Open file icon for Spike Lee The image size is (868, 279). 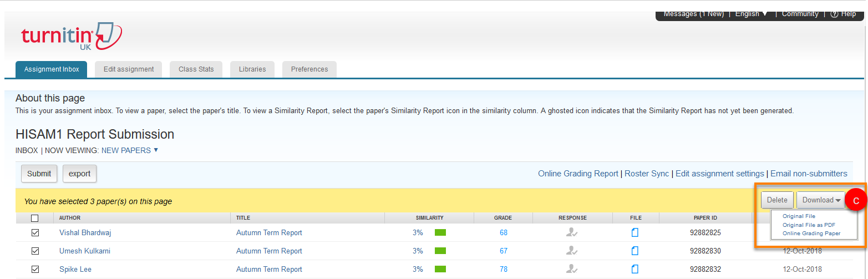point(635,269)
